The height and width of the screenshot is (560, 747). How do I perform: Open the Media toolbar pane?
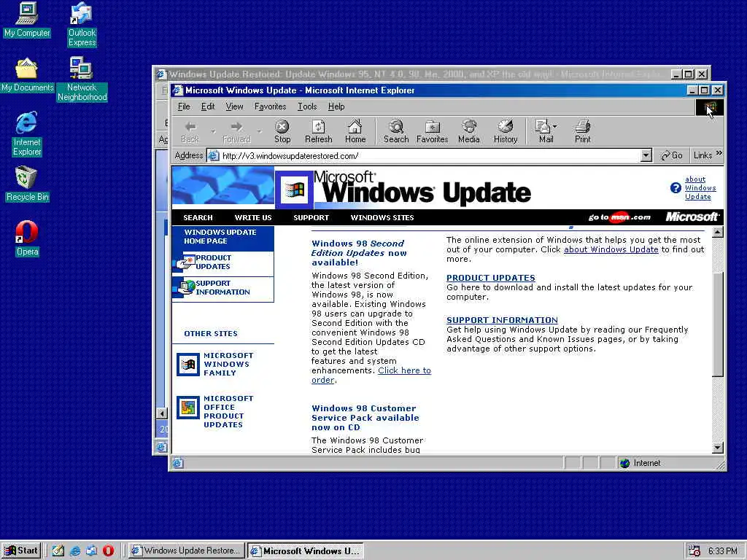(x=468, y=131)
